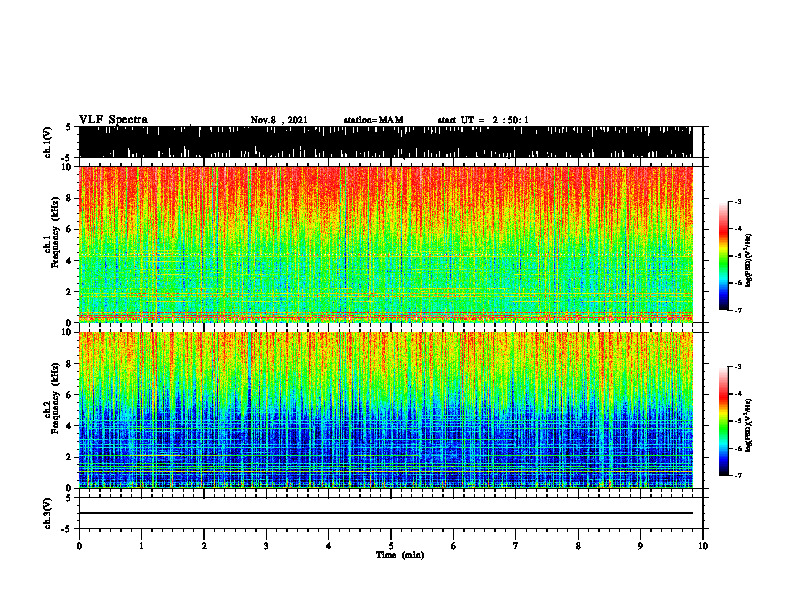This screenshot has width=792, height=612.
Task: Click the "Time (min)" x-axis label
Action: click(x=400, y=555)
